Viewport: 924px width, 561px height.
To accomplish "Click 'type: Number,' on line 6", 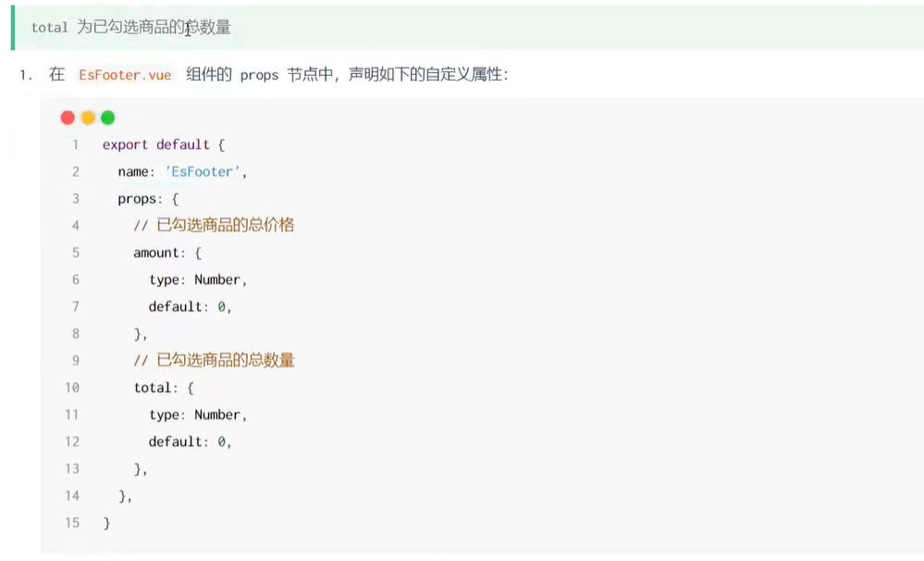I will [197, 280].
